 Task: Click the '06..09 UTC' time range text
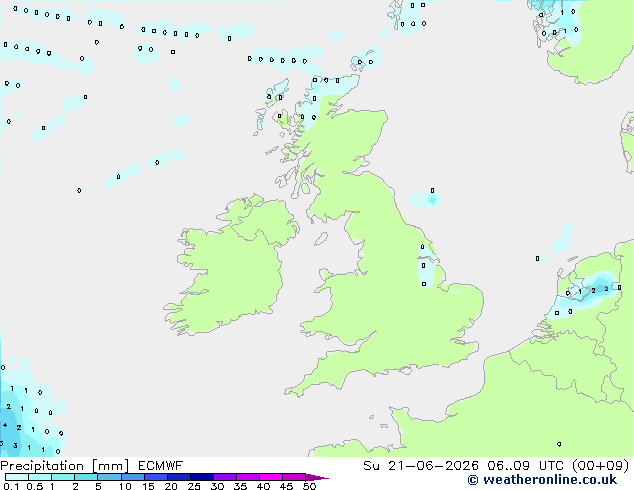click(525, 466)
